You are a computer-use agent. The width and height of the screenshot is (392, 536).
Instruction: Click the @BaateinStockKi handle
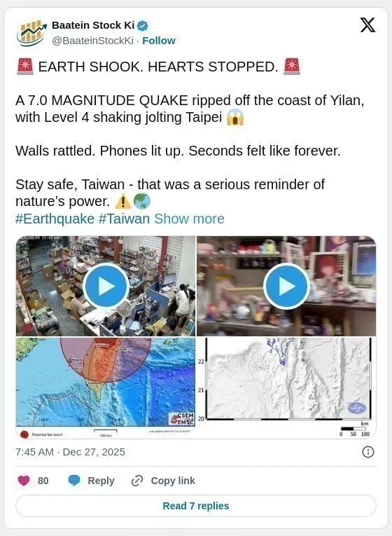coord(92,41)
